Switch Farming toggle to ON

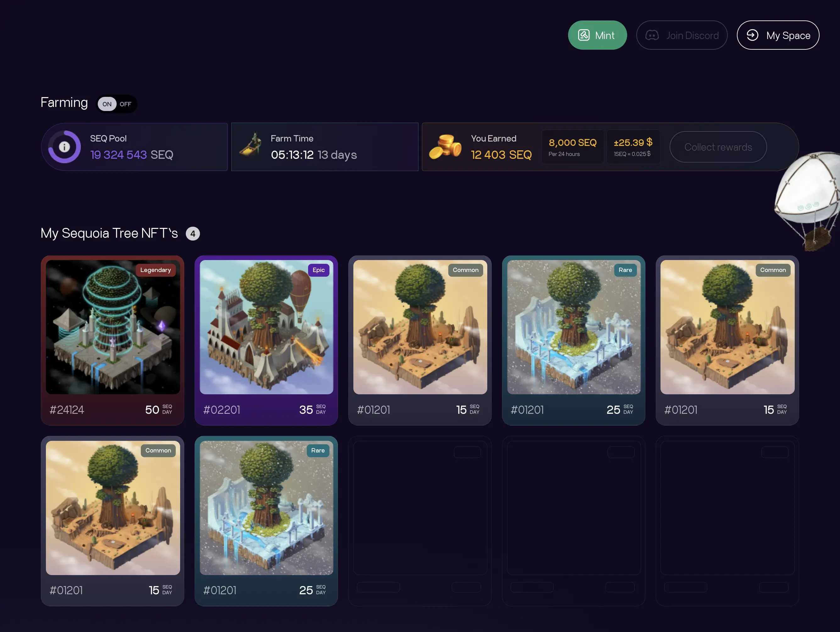tap(107, 104)
